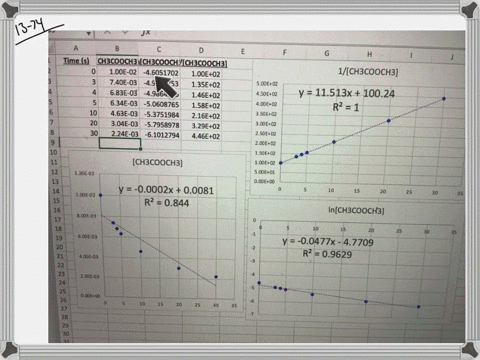Open the Name Box dropdown arrow

(89, 33)
